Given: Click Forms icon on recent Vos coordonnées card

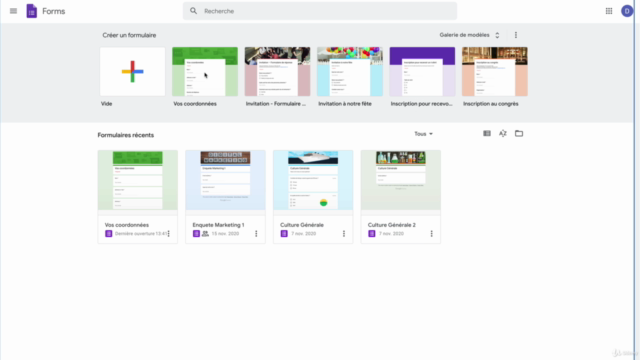Looking at the screenshot, I should (x=109, y=233).
